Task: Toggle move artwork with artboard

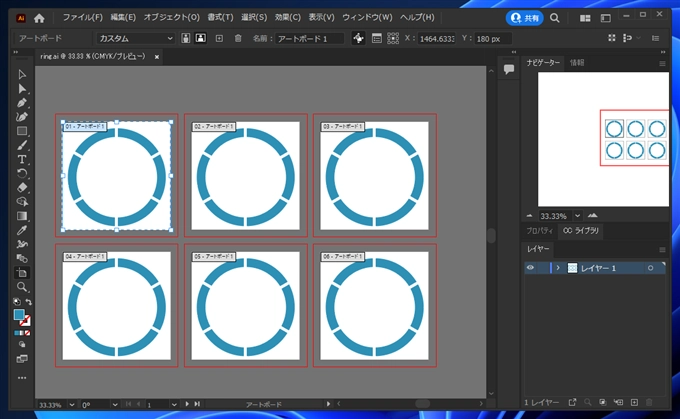Action: [358, 38]
